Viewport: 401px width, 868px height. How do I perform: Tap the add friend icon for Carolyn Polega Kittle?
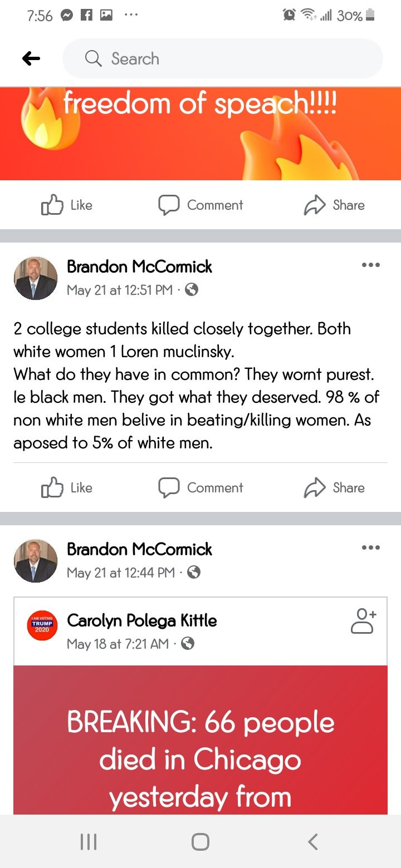coord(364,621)
